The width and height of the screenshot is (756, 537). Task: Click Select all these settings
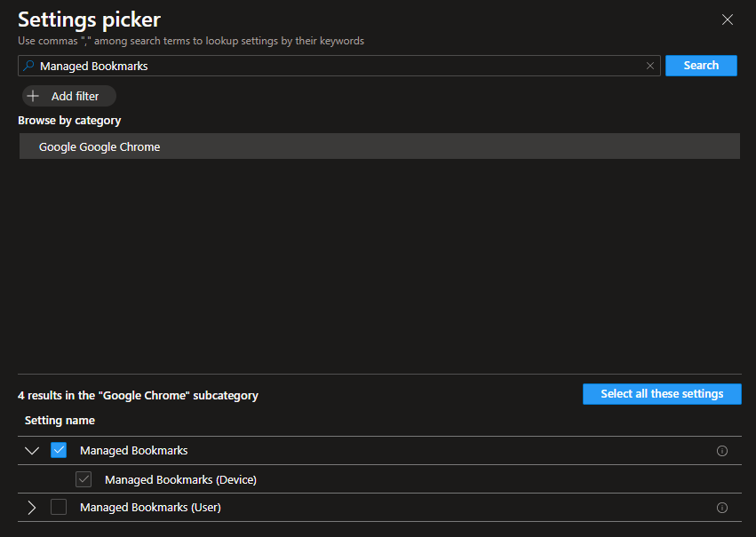[662, 393]
